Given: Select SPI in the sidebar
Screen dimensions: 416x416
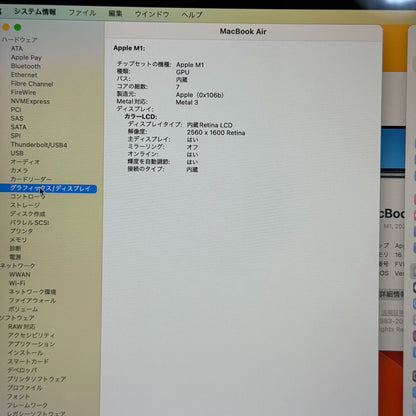Looking at the screenshot, I should click(x=16, y=136).
